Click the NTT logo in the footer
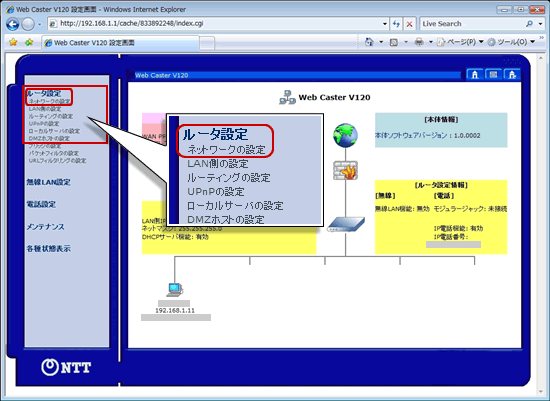The height and width of the screenshot is (401, 550). pyautogui.click(x=66, y=367)
